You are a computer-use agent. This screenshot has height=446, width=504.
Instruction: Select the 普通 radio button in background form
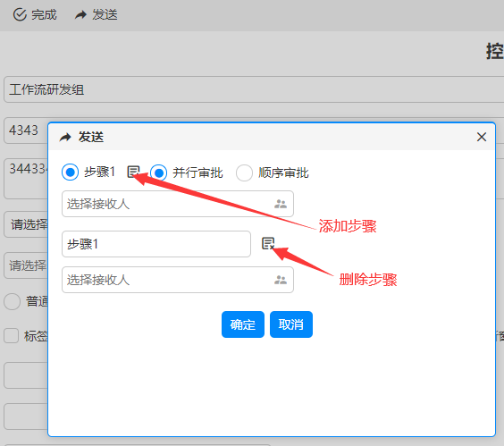point(13,301)
